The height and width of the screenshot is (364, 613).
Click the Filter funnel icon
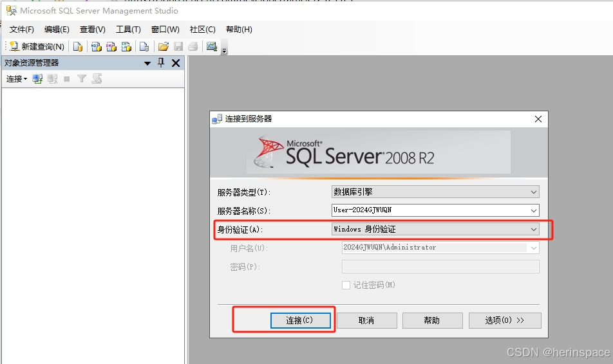82,79
